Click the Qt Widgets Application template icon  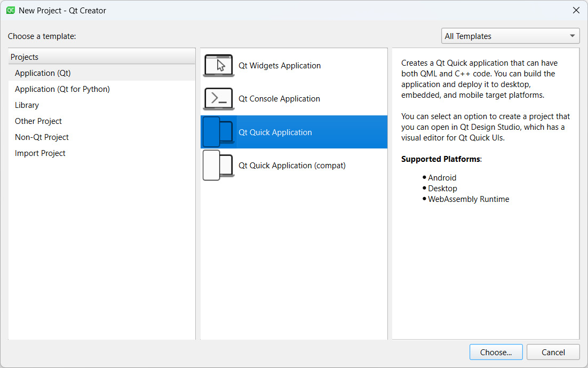pyautogui.click(x=219, y=66)
